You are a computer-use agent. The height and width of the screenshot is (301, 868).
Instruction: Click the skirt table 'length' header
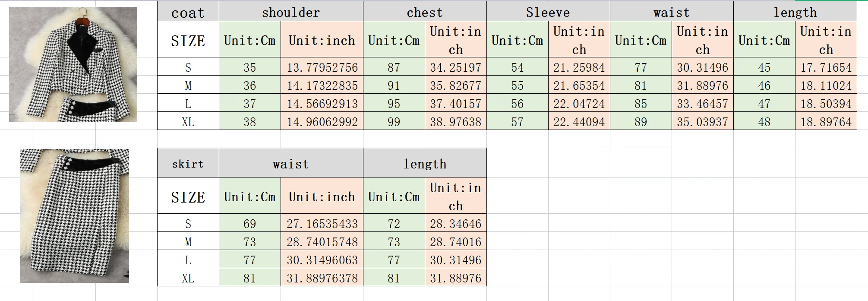click(x=425, y=164)
